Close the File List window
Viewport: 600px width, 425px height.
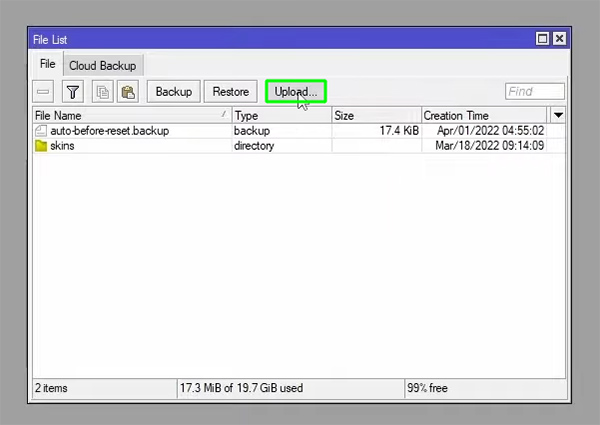559,39
